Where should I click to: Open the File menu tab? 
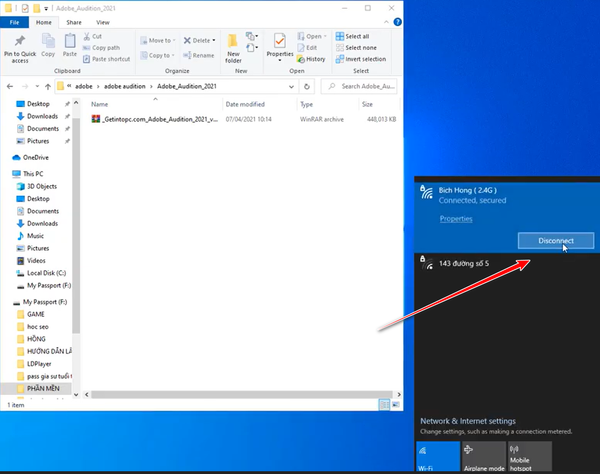pyautogui.click(x=15, y=22)
